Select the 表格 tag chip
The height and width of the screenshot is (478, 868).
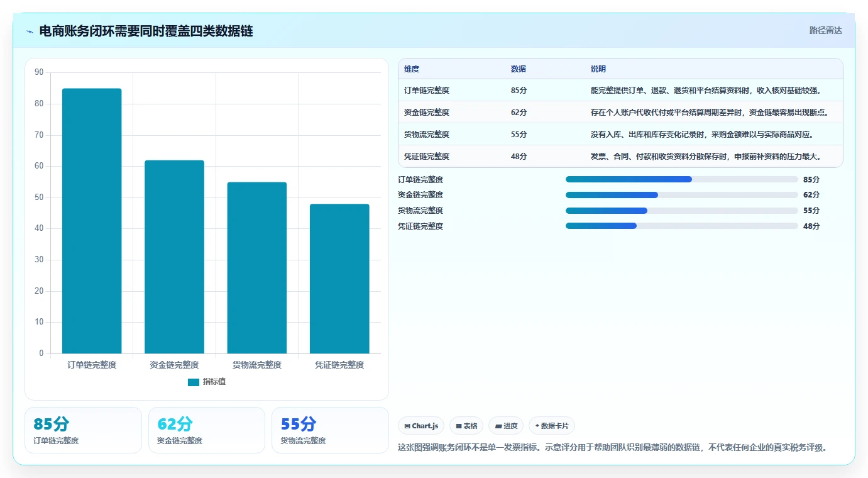(466, 426)
